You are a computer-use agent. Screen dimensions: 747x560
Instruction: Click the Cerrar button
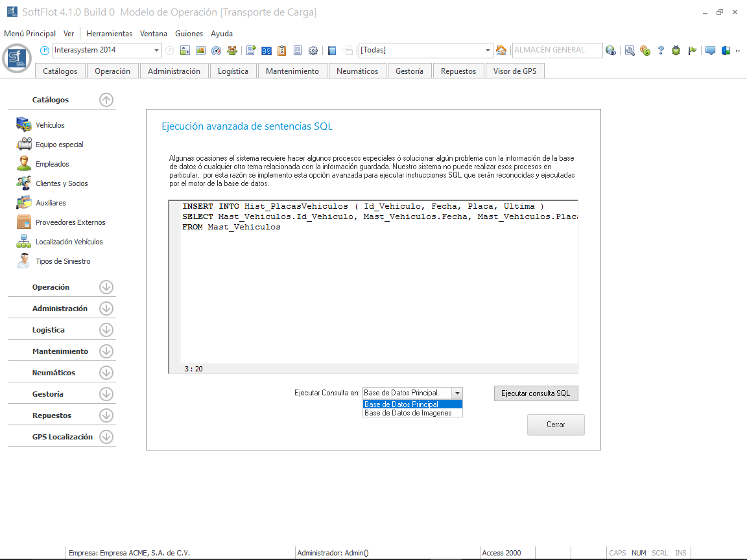(x=556, y=425)
